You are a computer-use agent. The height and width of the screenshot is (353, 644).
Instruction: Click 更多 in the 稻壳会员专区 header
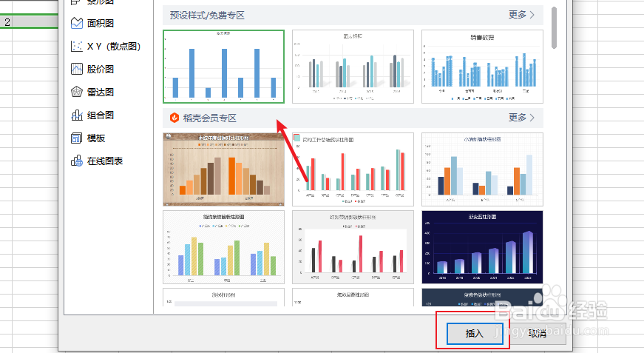(x=518, y=118)
